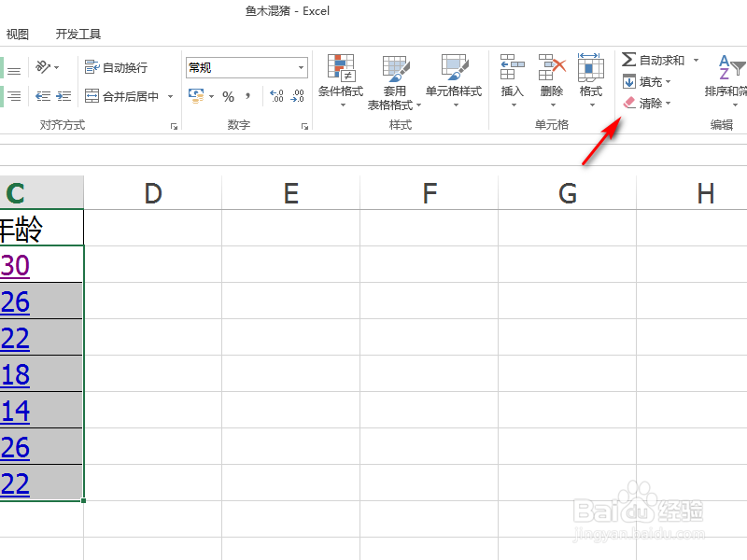The height and width of the screenshot is (560, 747).
Task: Toggle Wrap Text (自动换行)
Action: point(118,66)
